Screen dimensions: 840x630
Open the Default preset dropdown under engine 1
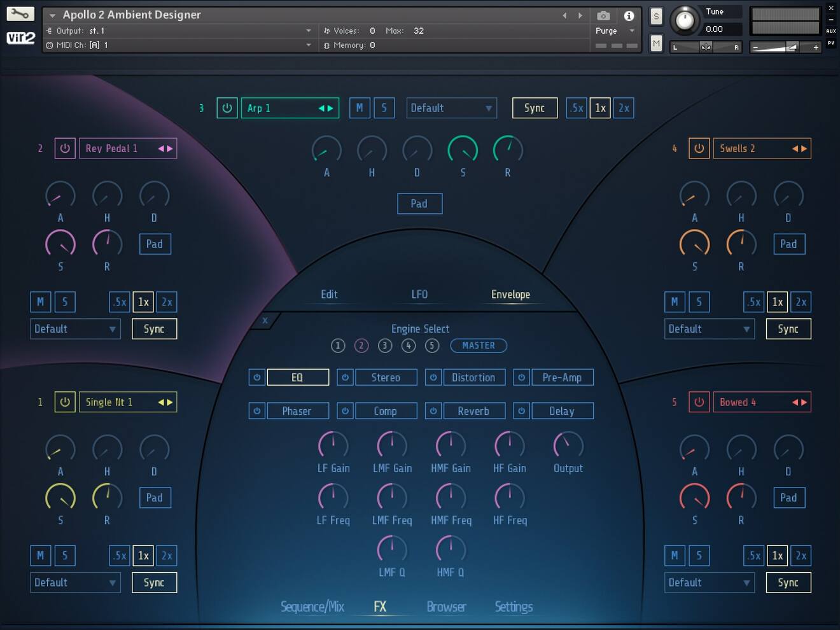tap(75, 582)
